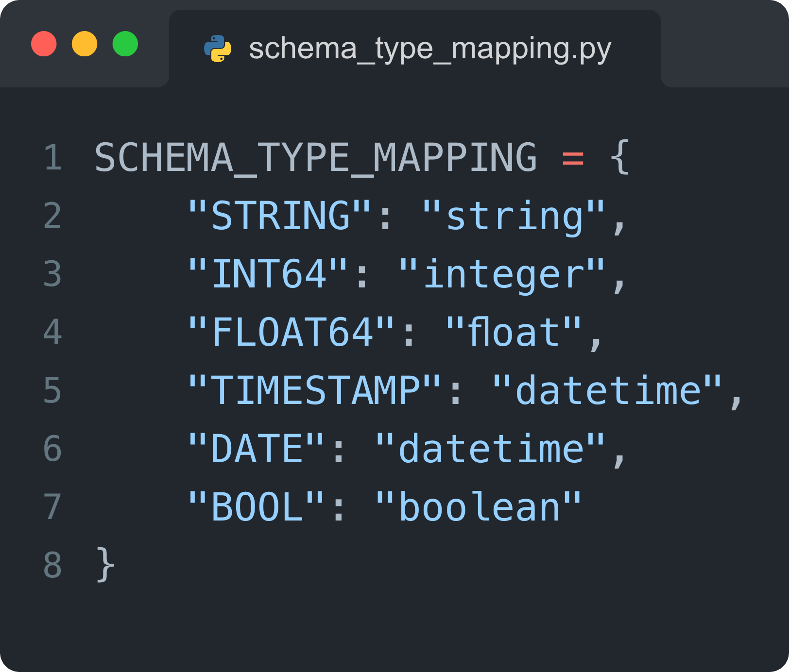
Task: Click the "BOOL" dictionary key
Action: 257,507
